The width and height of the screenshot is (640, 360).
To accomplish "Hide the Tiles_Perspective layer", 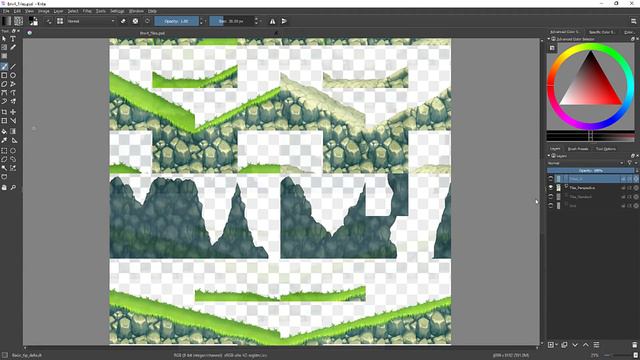I will click(x=551, y=188).
